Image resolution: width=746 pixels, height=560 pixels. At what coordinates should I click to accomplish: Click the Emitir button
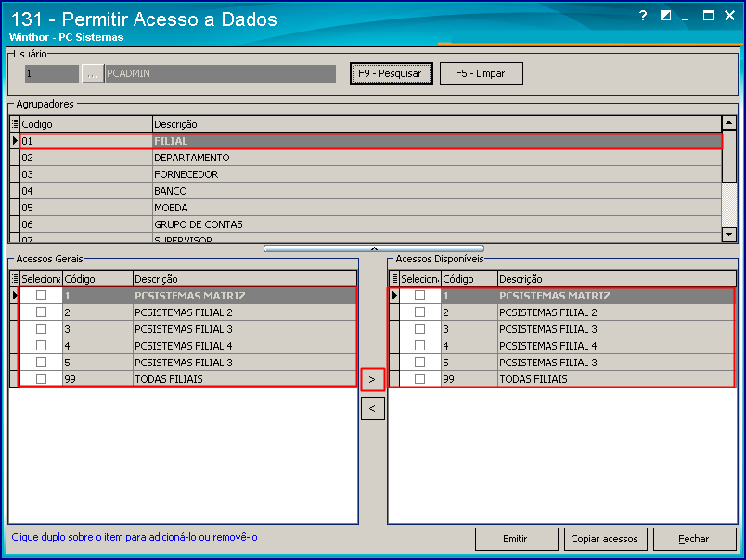coord(516,539)
